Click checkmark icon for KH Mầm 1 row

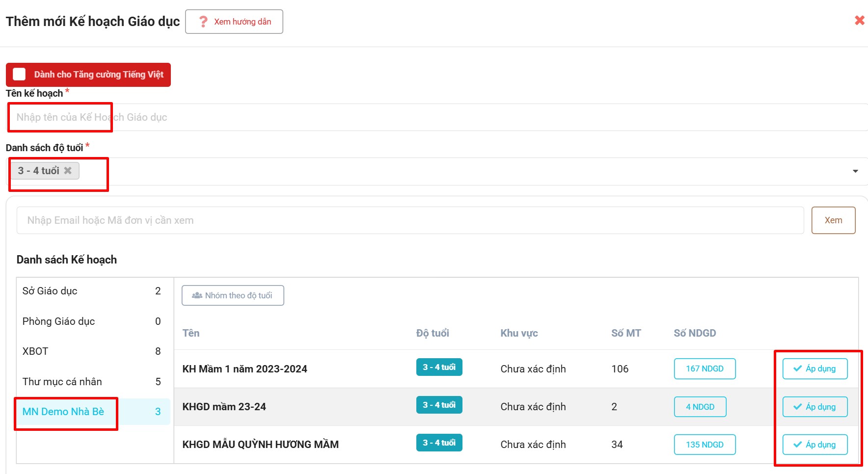[x=798, y=369]
